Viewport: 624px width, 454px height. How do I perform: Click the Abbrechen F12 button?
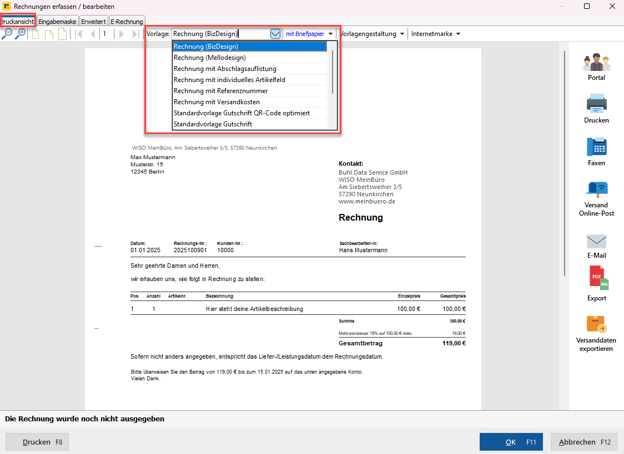584,442
